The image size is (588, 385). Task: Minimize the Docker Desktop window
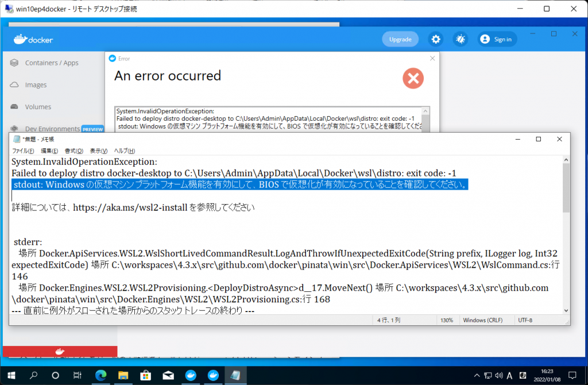click(533, 34)
